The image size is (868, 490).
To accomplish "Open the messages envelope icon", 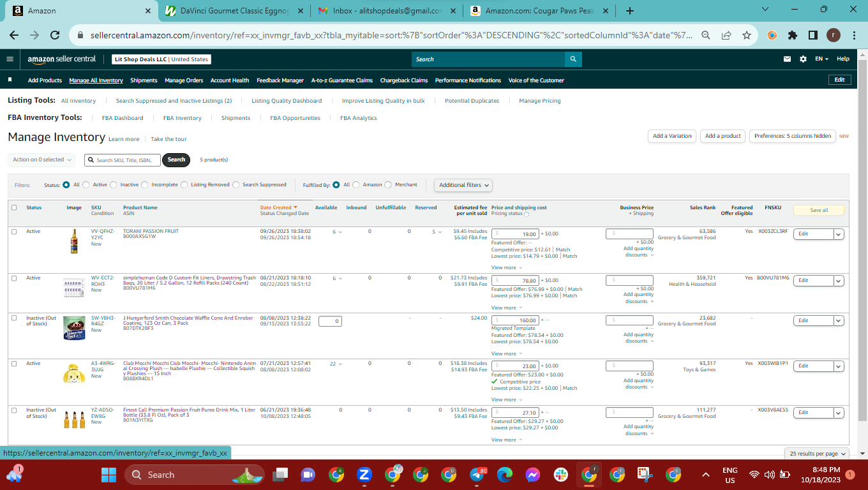I will coord(788,59).
